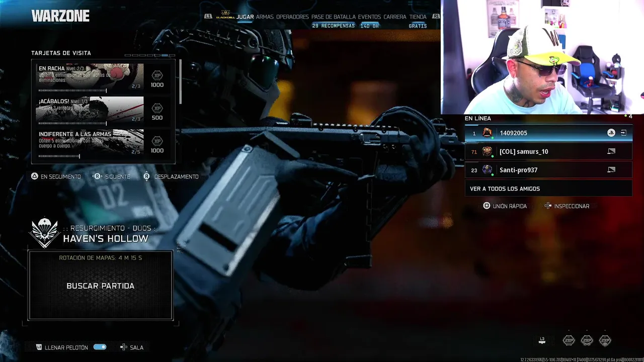Click the first 2XP token icon
The image size is (644, 362).
tap(569, 340)
